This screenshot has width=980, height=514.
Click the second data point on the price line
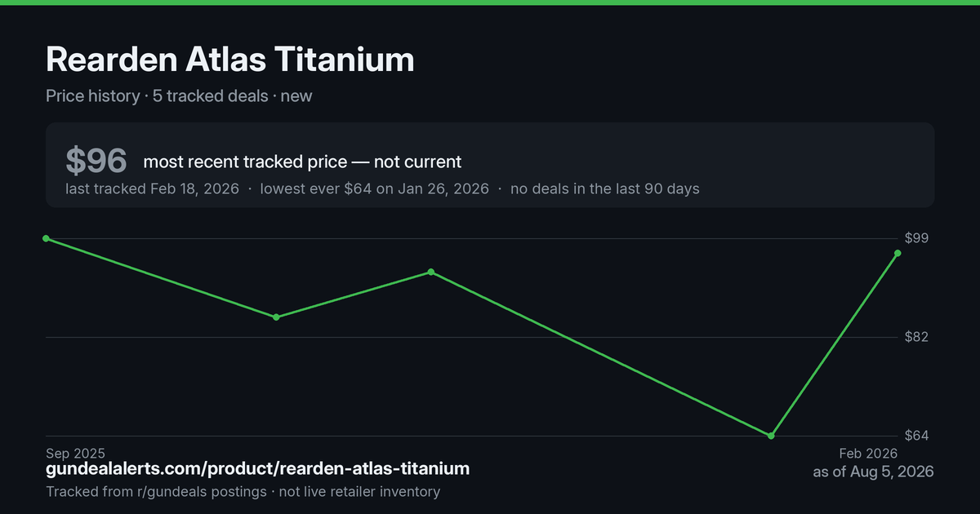[277, 317]
